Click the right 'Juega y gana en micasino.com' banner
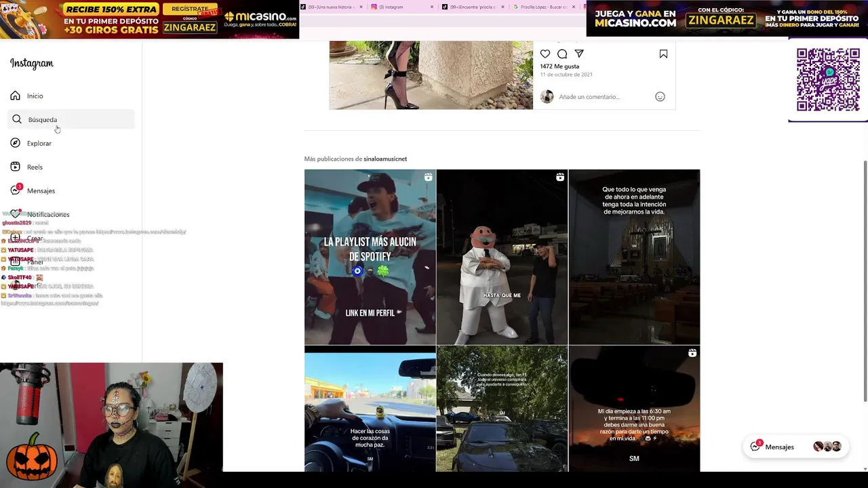Image resolution: width=868 pixels, height=488 pixels. [727, 19]
